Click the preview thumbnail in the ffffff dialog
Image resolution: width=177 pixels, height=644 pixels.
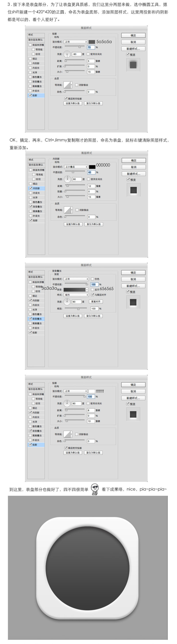(x=133, y=414)
